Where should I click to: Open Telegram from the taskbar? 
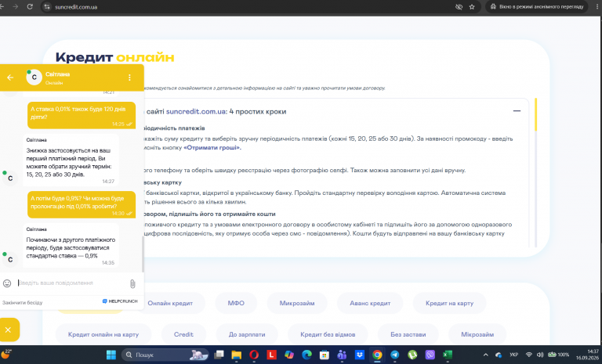click(395, 355)
